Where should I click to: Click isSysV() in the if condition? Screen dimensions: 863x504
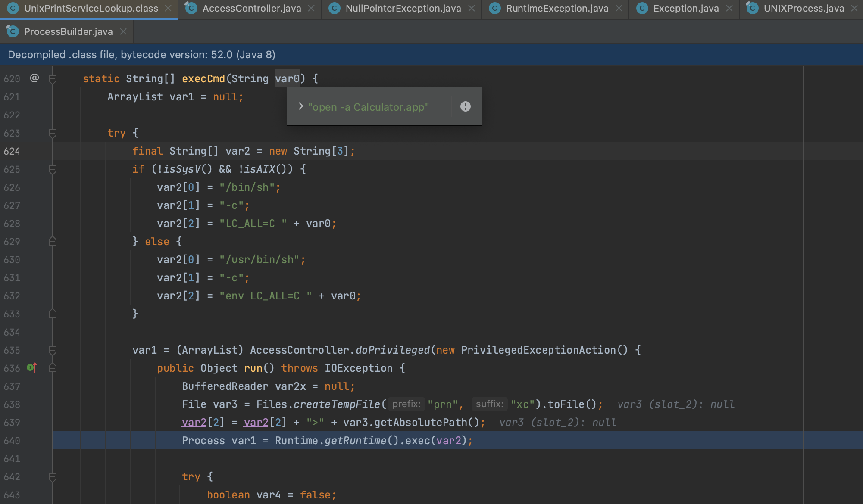pyautogui.click(x=188, y=169)
